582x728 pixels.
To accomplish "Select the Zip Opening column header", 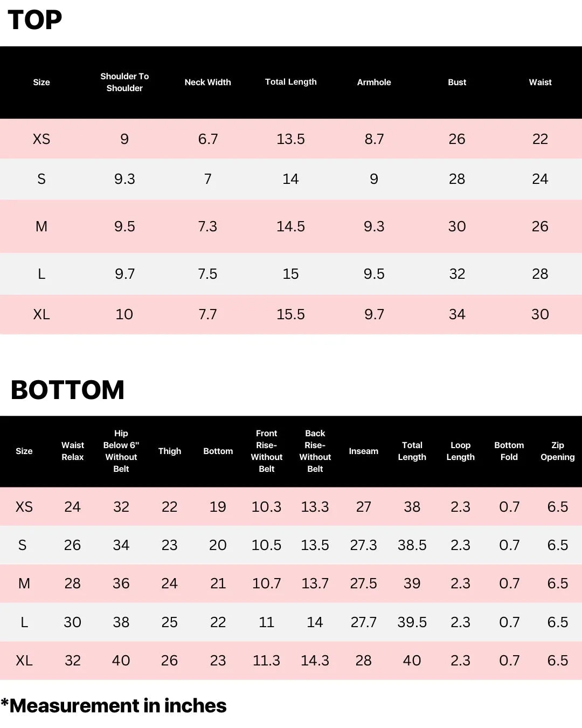I will [x=558, y=451].
